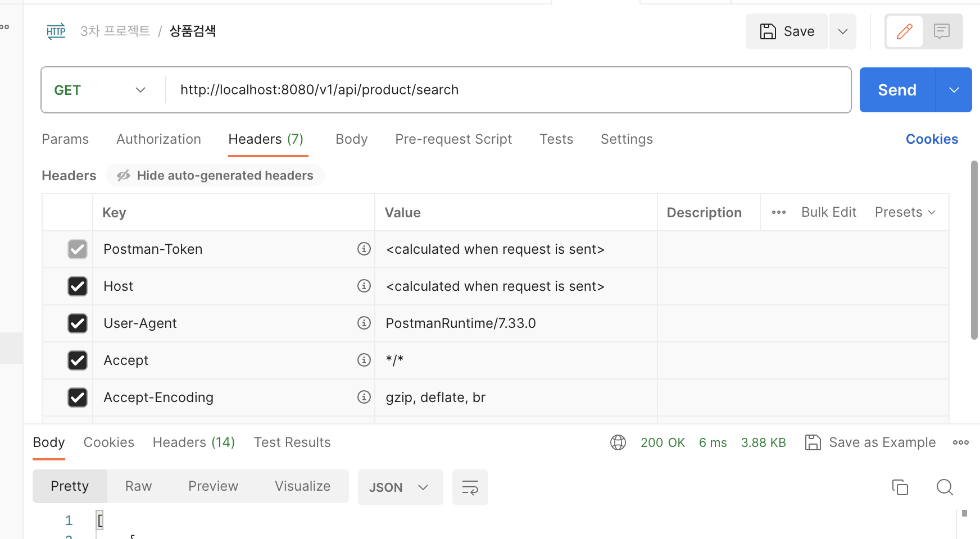
Task: Open the Pre-request Script tab
Action: point(453,139)
